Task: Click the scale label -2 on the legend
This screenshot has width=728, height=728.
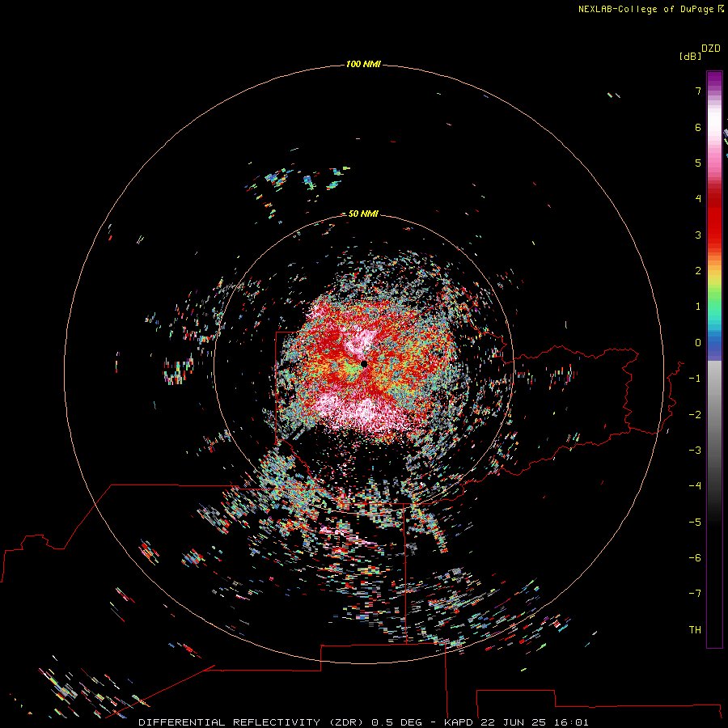Action: pos(695,415)
